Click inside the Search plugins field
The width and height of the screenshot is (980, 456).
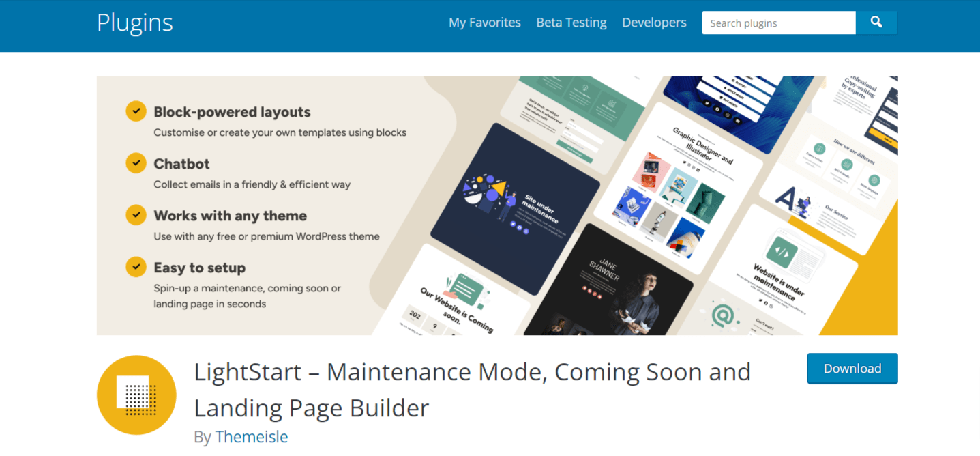coord(777,23)
